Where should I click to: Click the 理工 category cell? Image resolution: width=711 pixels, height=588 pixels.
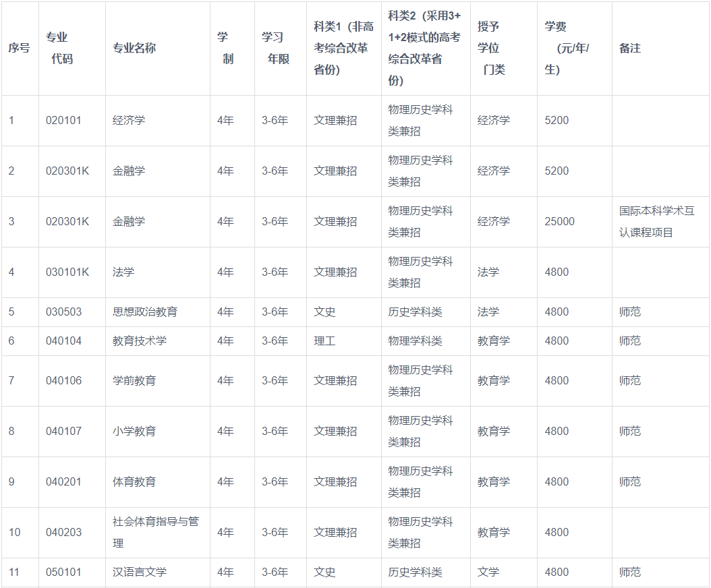click(324, 341)
